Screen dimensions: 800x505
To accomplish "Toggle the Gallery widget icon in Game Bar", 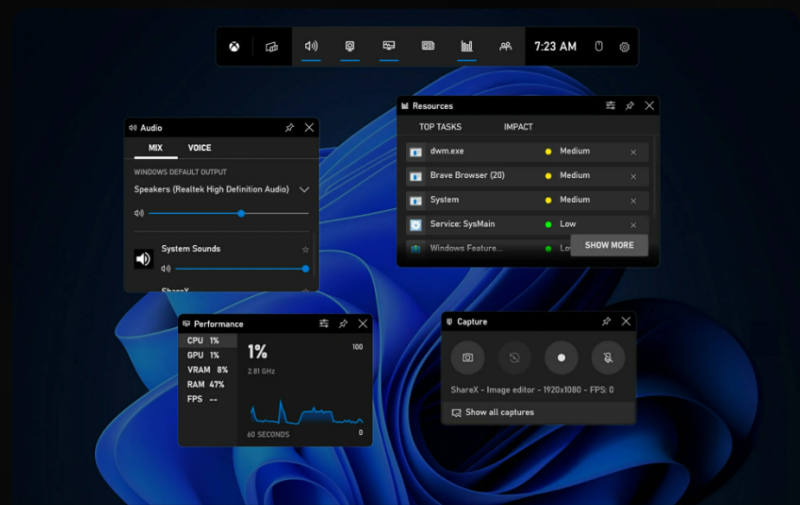I will click(428, 46).
